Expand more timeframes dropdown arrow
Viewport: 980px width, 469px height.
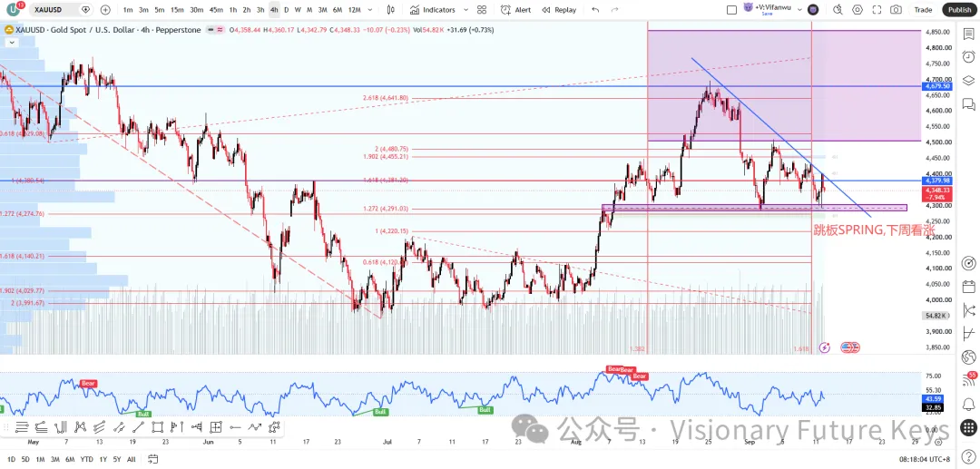pyautogui.click(x=370, y=10)
